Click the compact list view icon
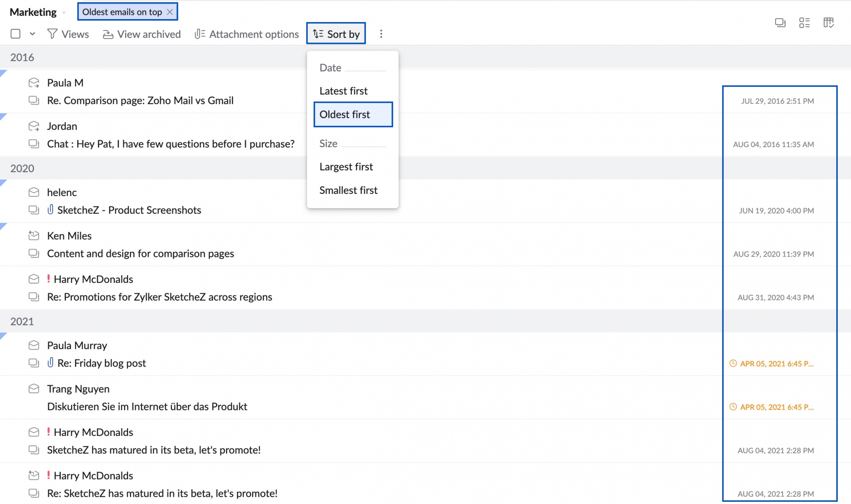The height and width of the screenshot is (504, 851). pyautogui.click(x=805, y=23)
